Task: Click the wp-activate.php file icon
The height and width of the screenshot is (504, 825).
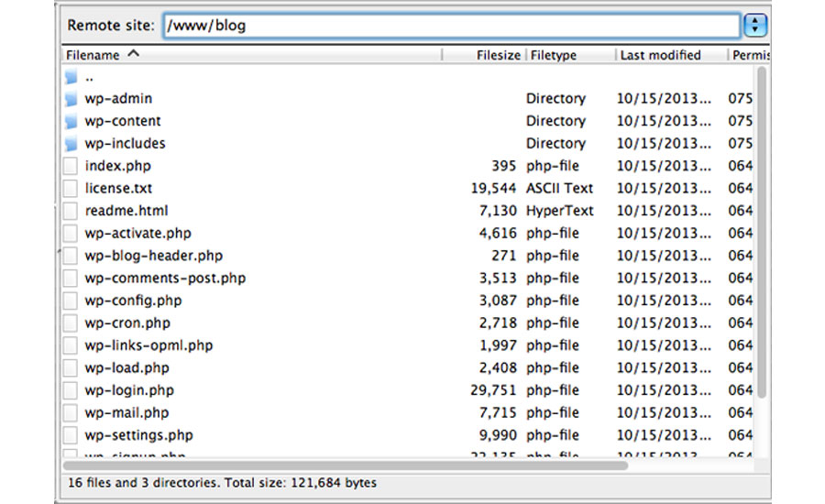Action: [x=71, y=233]
